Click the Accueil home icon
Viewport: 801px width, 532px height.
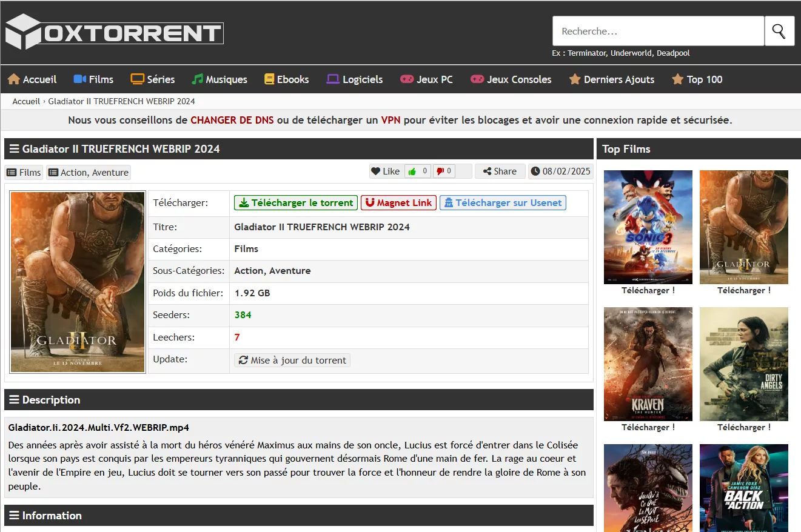pyautogui.click(x=13, y=79)
